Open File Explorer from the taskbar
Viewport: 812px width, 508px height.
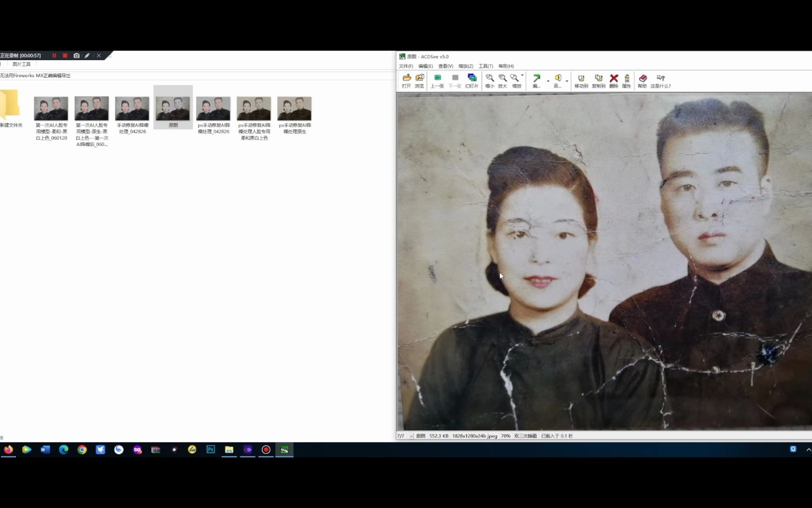click(x=229, y=450)
